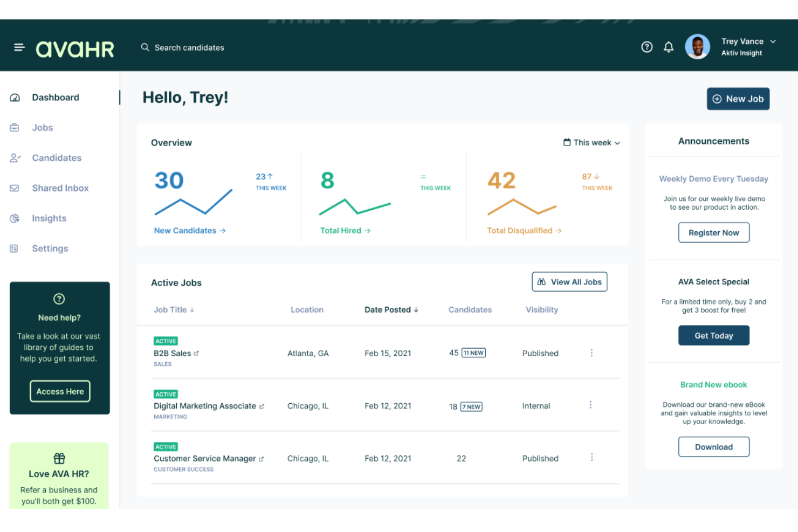The width and height of the screenshot is (798, 532).
Task: Select Dashboard in the navigation menu
Action: (55, 97)
